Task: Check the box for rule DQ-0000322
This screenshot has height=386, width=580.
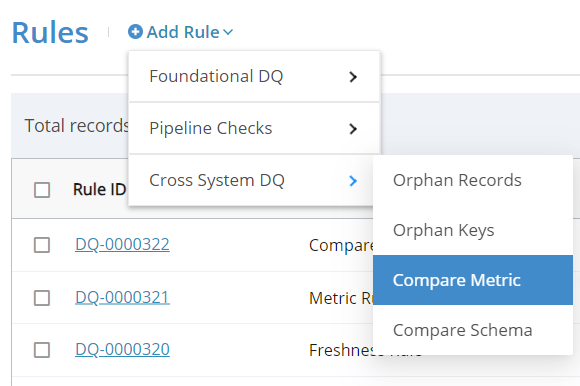Action: click(x=42, y=245)
